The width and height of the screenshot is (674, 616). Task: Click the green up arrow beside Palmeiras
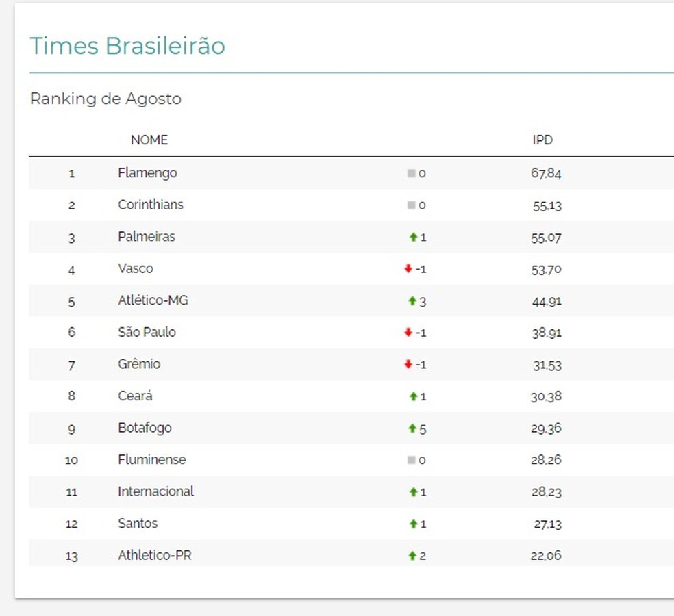coord(412,238)
